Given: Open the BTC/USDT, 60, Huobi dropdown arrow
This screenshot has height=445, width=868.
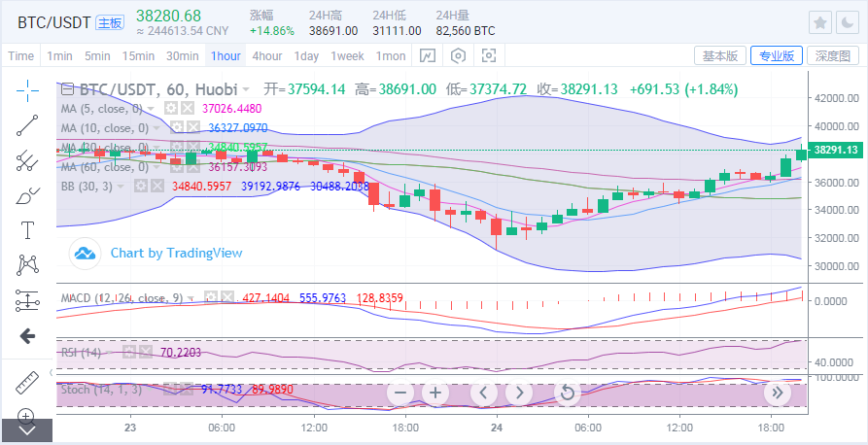Looking at the screenshot, I should pyautogui.click(x=245, y=89).
